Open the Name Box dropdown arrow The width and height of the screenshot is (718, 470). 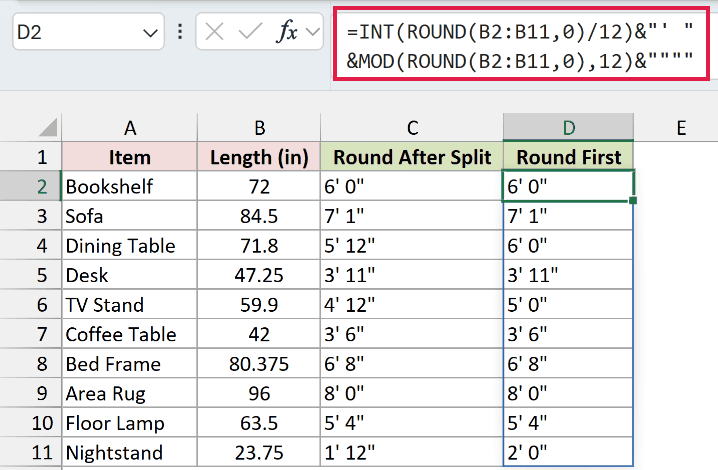150,33
